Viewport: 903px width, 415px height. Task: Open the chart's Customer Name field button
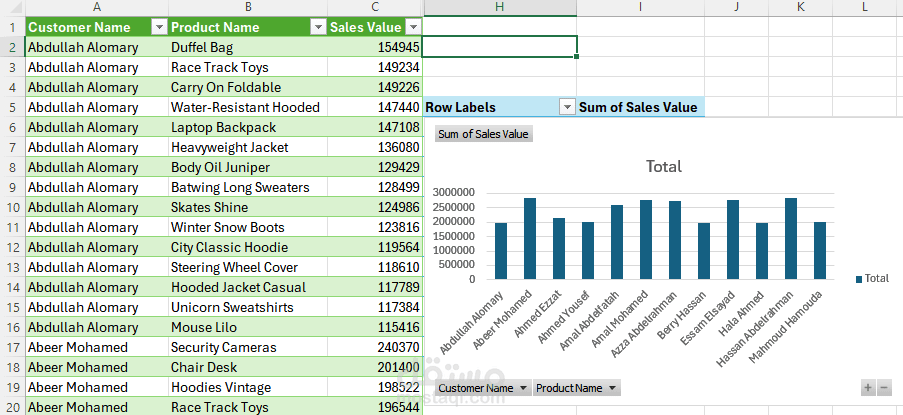[x=483, y=388]
